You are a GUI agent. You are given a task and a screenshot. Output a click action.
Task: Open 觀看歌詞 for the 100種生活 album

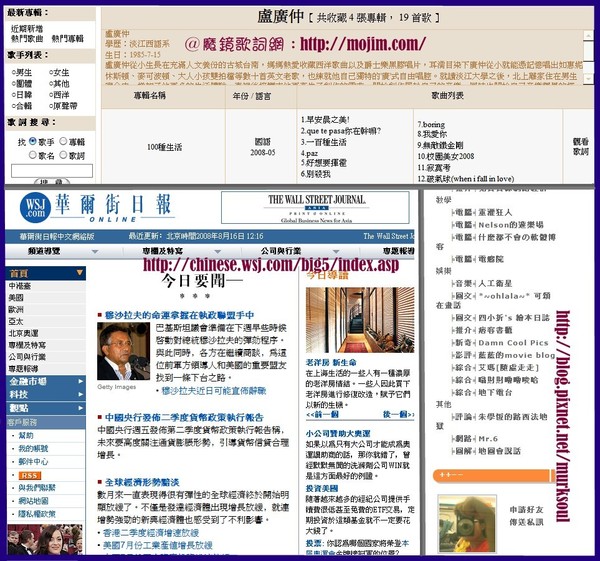click(580, 147)
